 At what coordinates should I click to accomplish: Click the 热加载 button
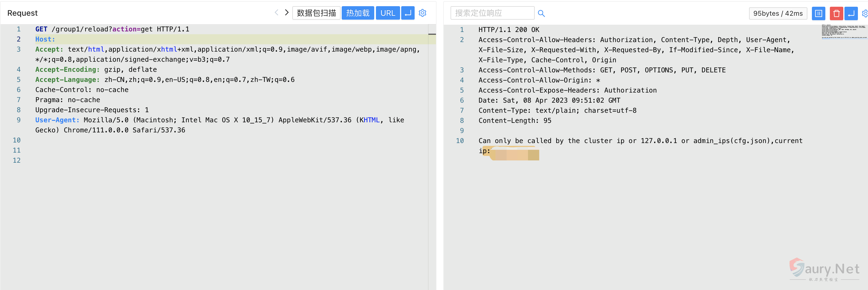357,13
